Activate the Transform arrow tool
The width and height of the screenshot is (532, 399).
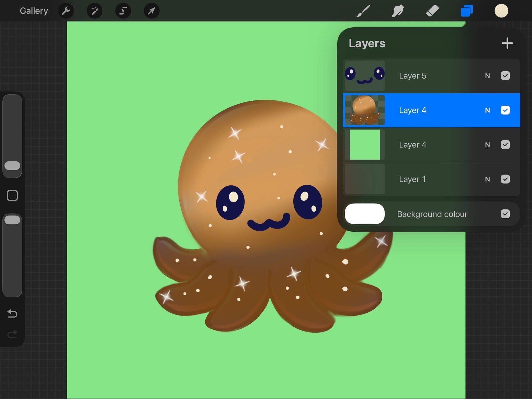(152, 11)
